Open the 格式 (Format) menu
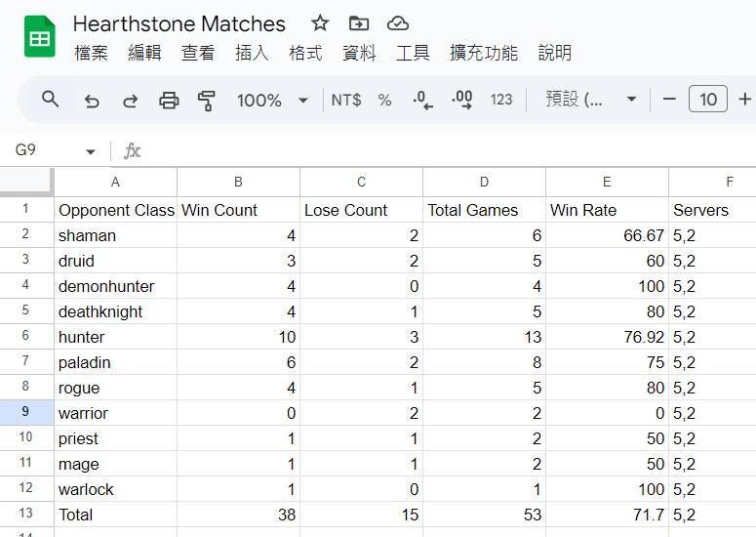 pos(305,53)
